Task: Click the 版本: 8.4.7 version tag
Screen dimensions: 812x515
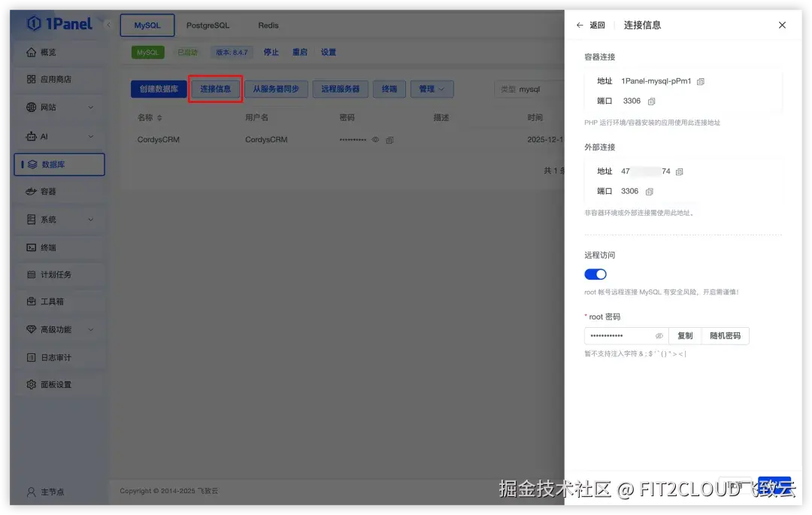Action: pyautogui.click(x=232, y=53)
